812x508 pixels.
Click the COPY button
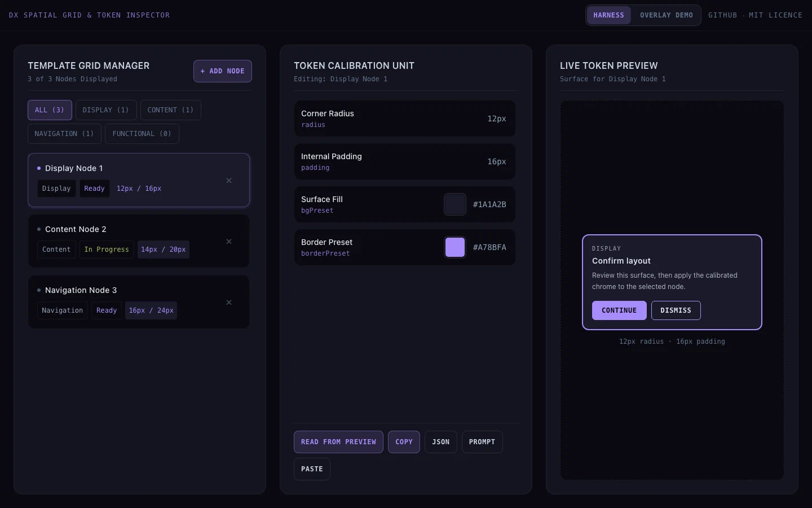pyautogui.click(x=404, y=442)
